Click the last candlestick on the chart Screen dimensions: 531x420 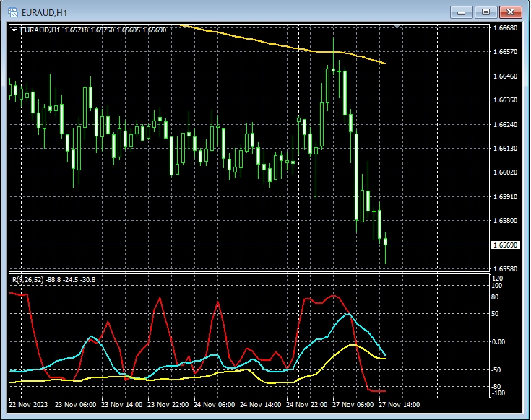pyautogui.click(x=386, y=242)
